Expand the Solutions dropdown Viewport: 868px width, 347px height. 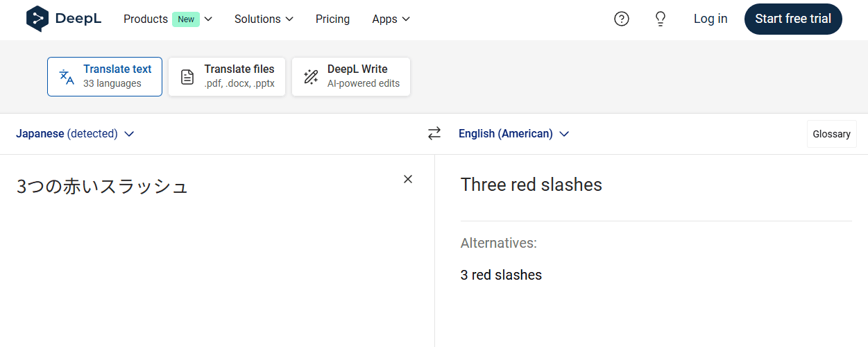click(264, 19)
